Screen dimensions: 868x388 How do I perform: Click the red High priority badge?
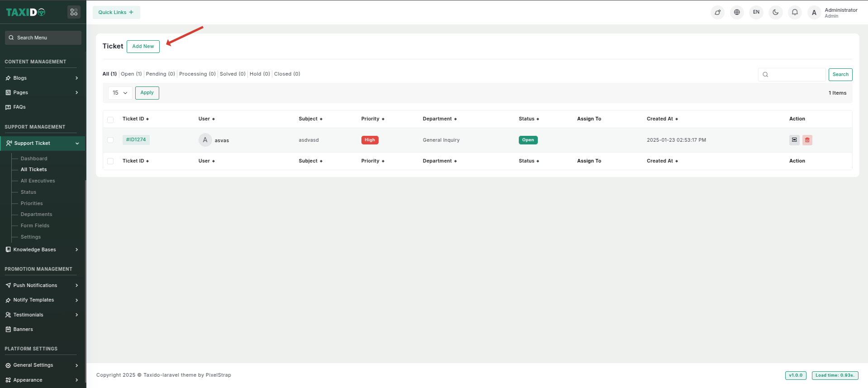point(370,140)
